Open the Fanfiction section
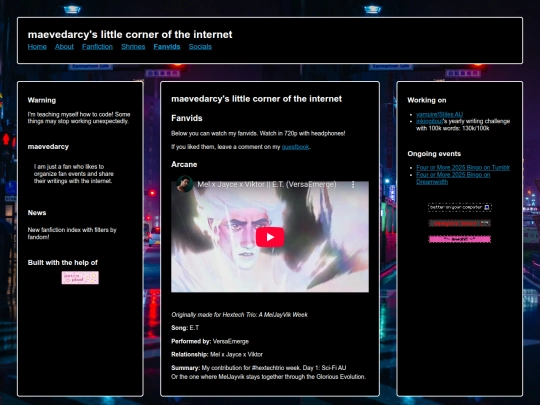Image resolution: width=540 pixels, height=405 pixels. point(97,47)
